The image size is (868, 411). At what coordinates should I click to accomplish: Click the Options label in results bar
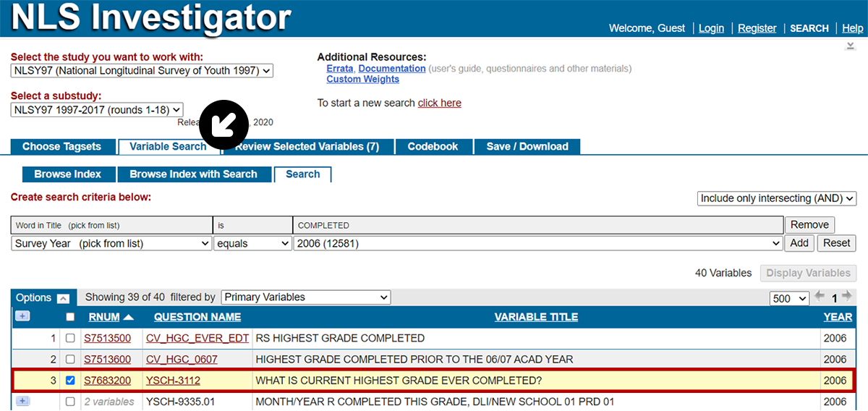click(x=34, y=297)
